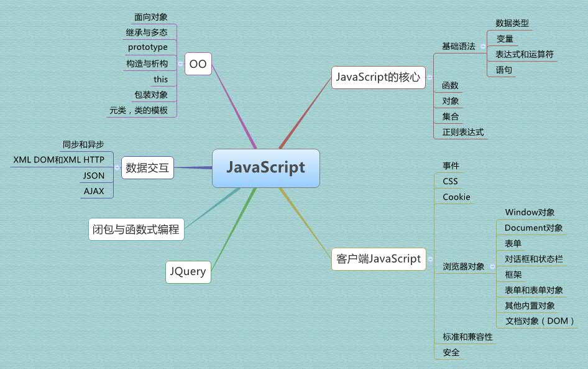
Task: Select the 数据交互 topic box
Action: (x=147, y=167)
